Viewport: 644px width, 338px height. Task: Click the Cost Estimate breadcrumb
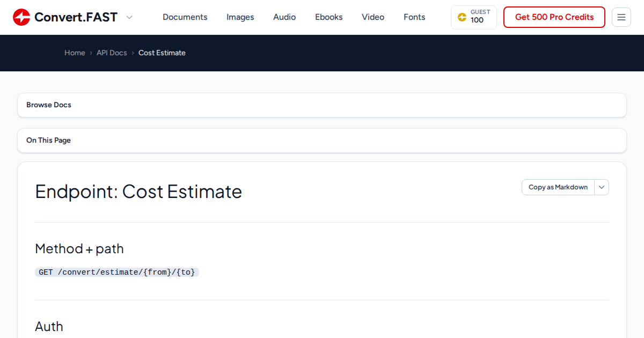click(x=162, y=53)
